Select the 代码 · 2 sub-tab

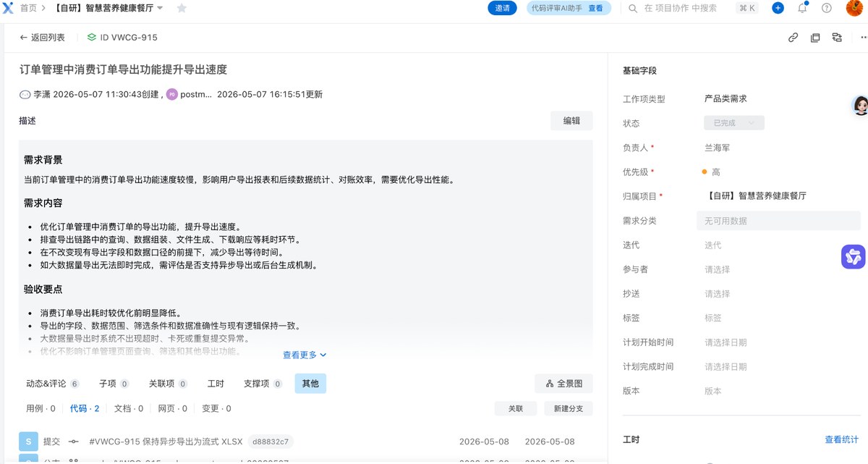[x=85, y=408]
